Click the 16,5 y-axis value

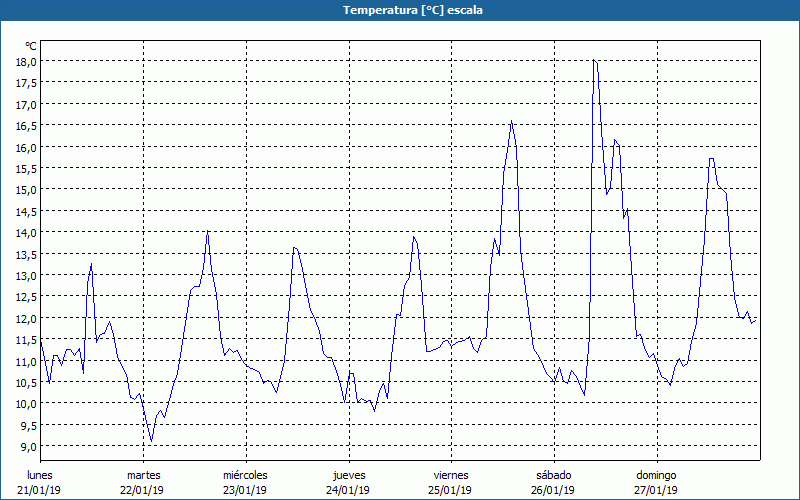(x=27, y=126)
